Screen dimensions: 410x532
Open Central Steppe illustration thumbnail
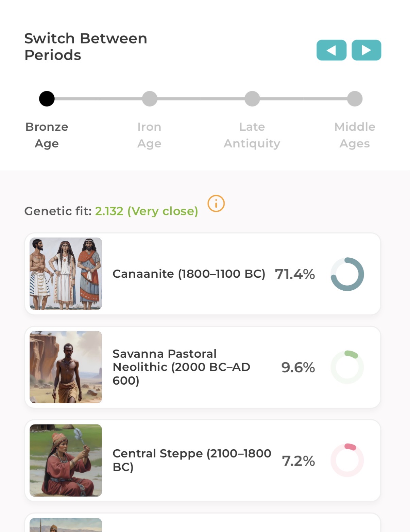coord(66,460)
